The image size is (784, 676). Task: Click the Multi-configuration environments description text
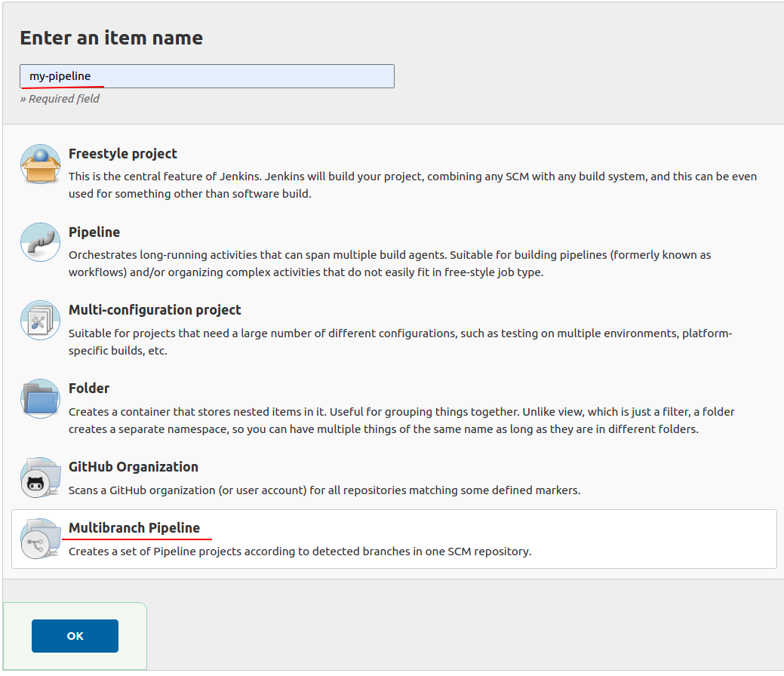click(400, 342)
